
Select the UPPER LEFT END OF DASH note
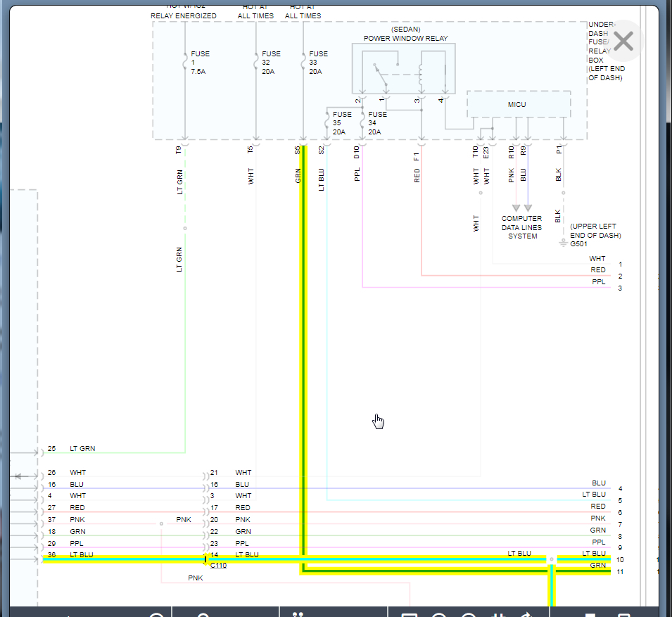pos(595,231)
